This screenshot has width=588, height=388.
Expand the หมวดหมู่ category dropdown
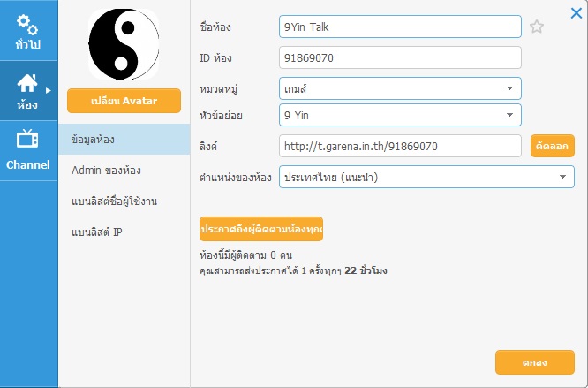pos(400,88)
